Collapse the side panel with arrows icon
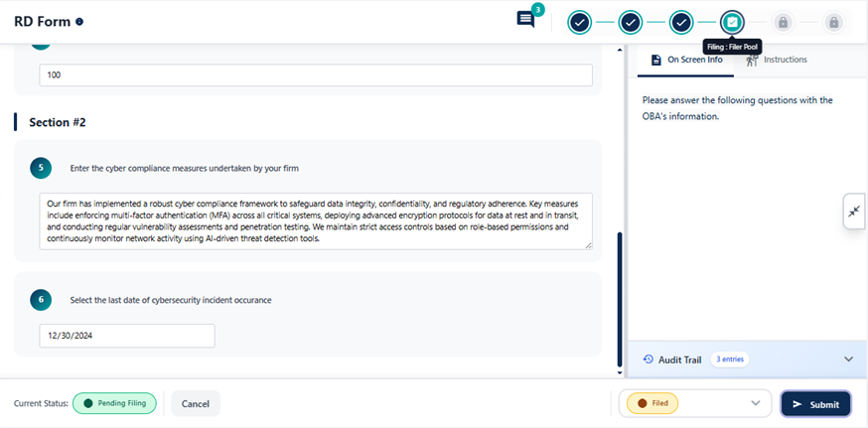Screen dimensions: 868x428 coord(854,212)
